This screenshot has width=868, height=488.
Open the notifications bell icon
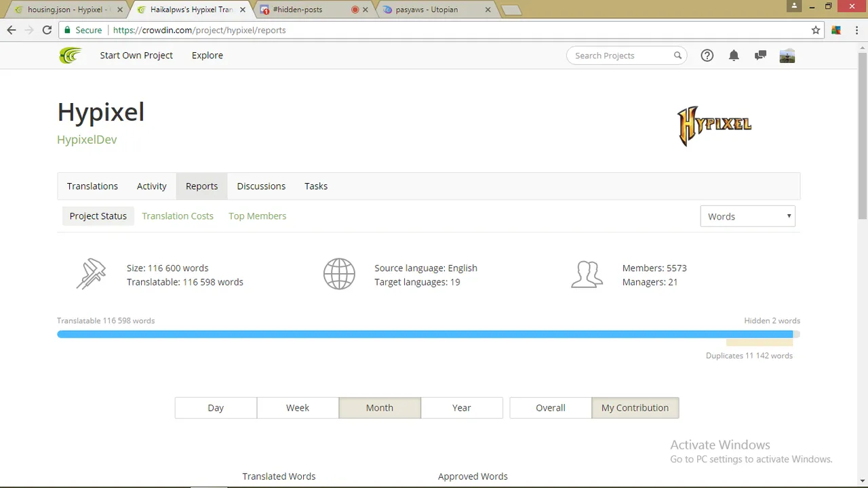point(734,56)
